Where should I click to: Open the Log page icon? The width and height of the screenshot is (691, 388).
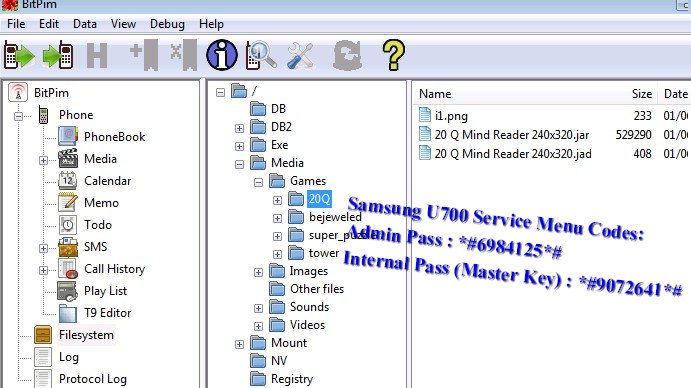click(43, 357)
